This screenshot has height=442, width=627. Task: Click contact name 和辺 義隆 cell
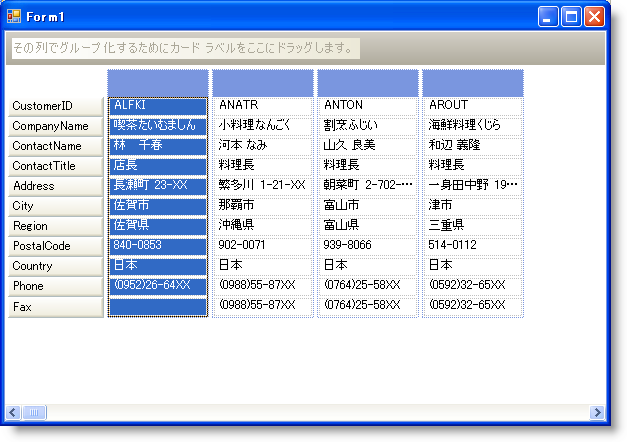tap(473, 146)
